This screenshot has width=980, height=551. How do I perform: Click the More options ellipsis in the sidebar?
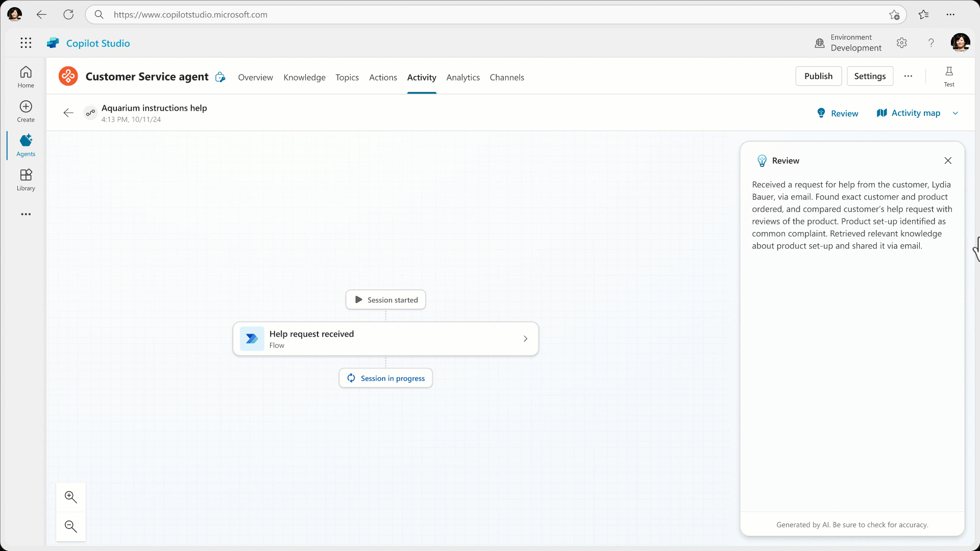coord(26,214)
